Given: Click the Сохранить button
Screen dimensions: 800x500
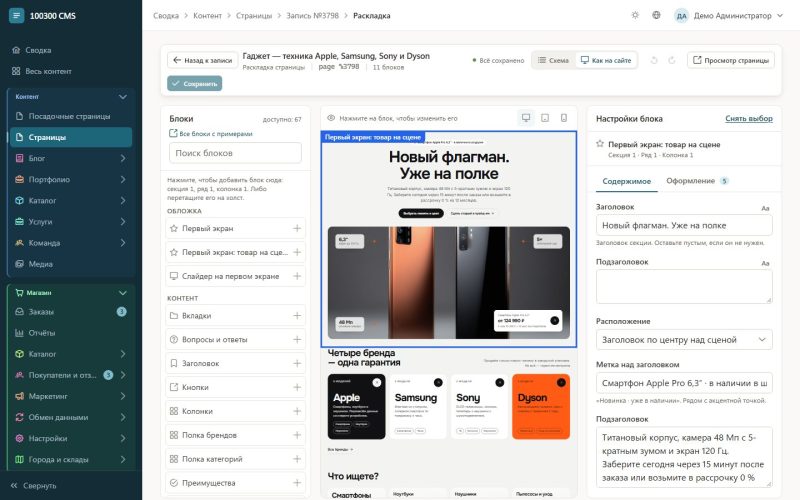Looking at the screenshot, I should point(194,83).
